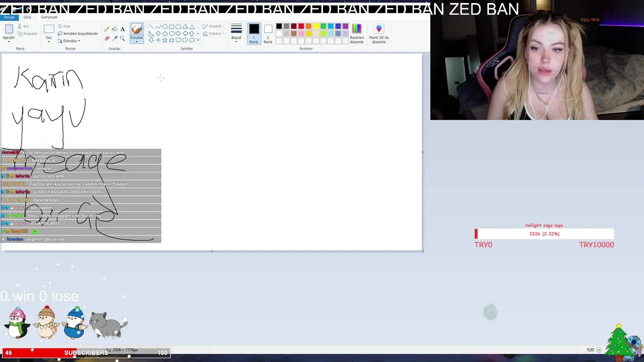Click the streamer webcam feed
Image resolution: width=644 pixels, height=362 pixels.
click(x=537, y=60)
